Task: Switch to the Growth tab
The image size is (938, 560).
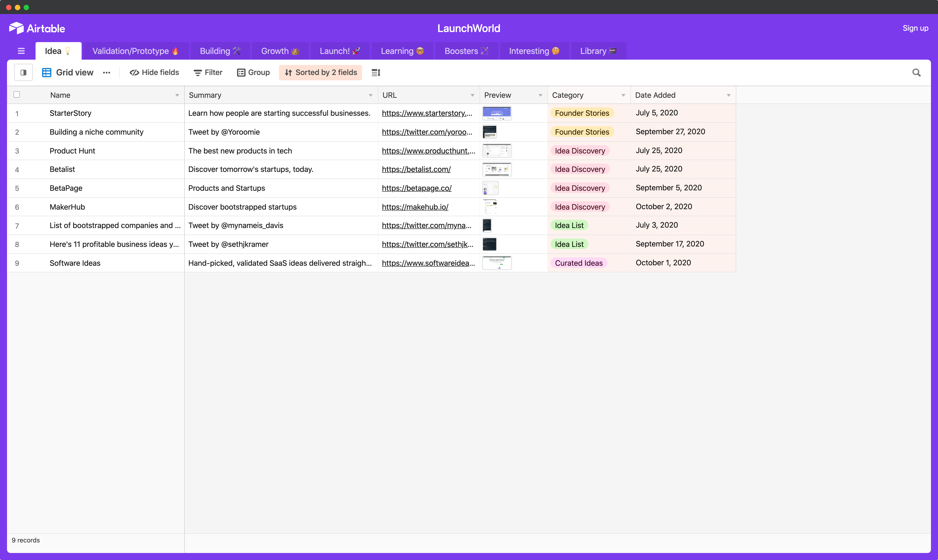Action: coord(280,51)
